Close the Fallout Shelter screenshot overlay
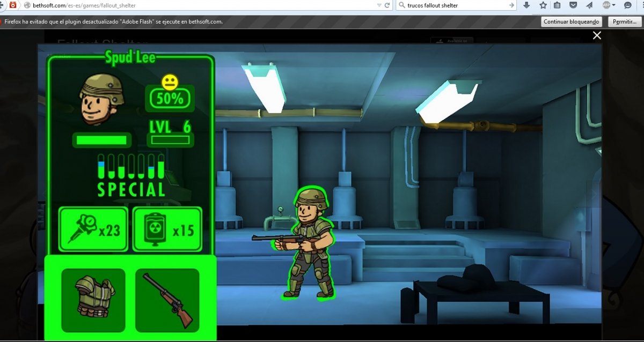The width and height of the screenshot is (644, 342). pyautogui.click(x=597, y=35)
